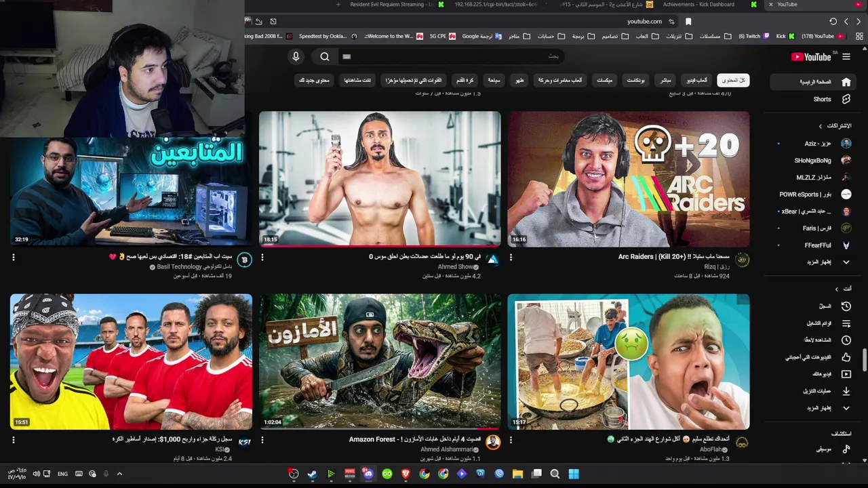The width and height of the screenshot is (868, 488).
Task: Open Your videos (فيديوهاتك) item
Action: point(814,374)
